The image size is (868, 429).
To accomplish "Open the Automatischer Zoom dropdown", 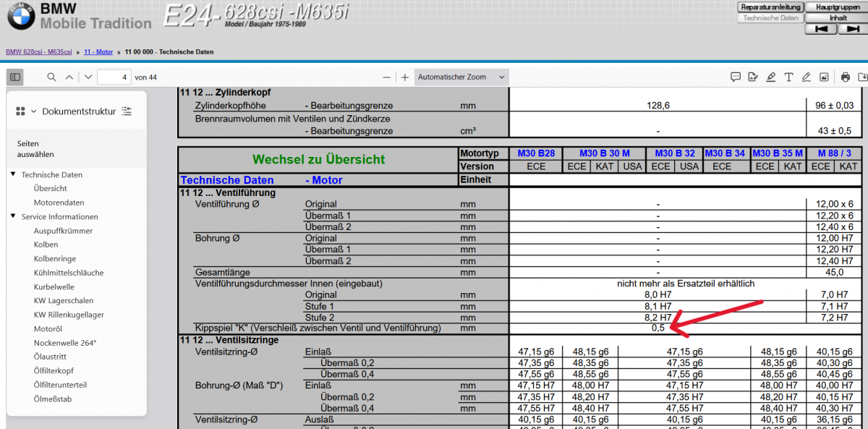I will tap(461, 77).
